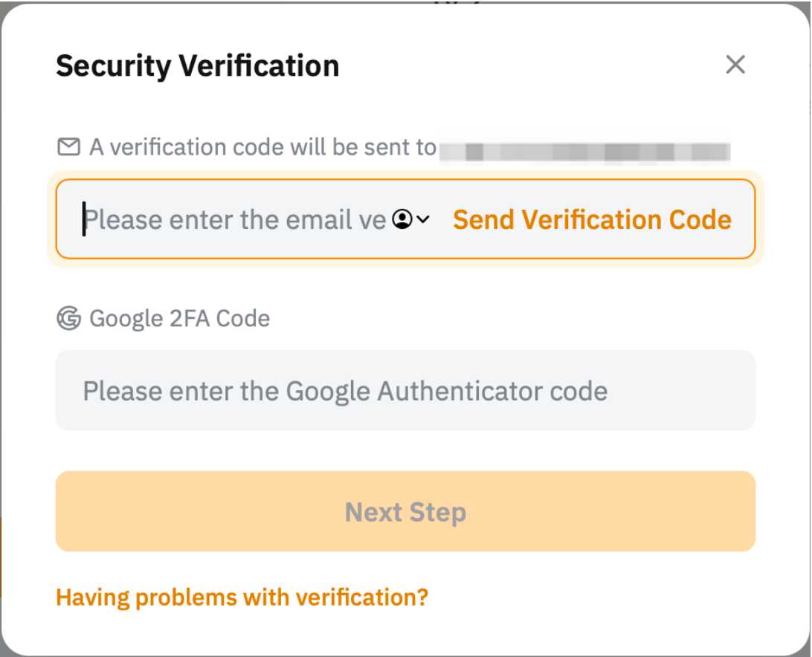Click the "A verification code will be sent to" text
The image size is (812, 657).
pos(262,147)
